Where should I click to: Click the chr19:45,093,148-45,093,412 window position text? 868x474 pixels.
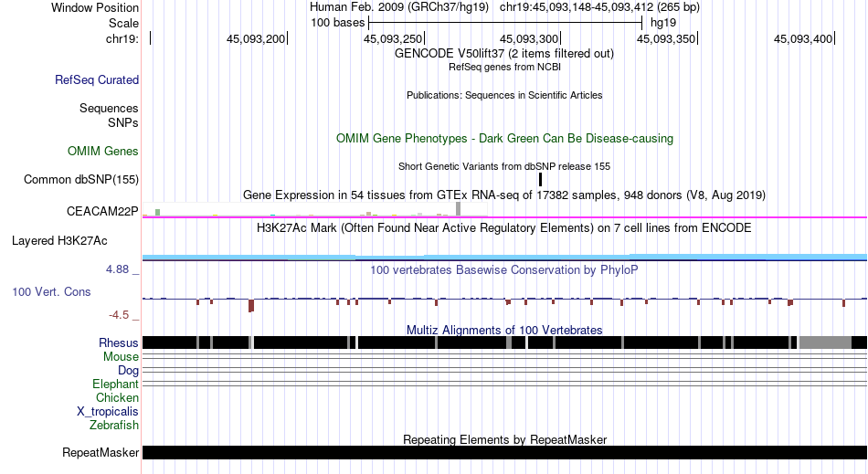pos(599,7)
